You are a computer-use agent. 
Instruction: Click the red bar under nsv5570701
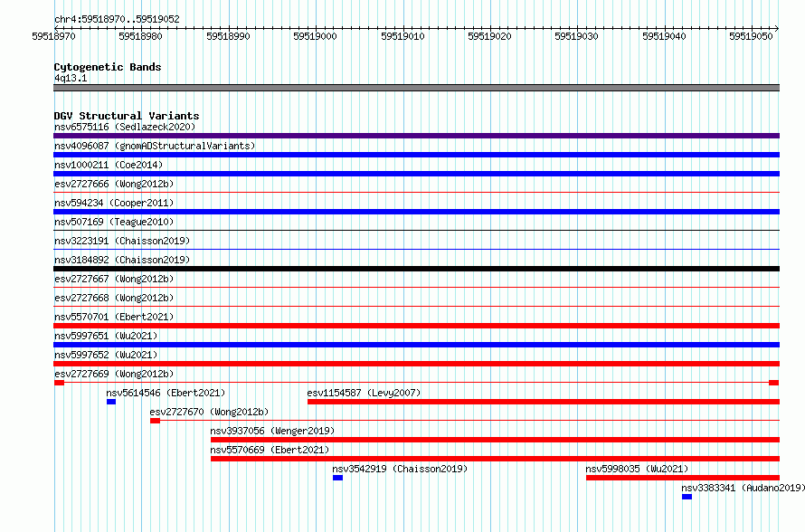(416, 326)
